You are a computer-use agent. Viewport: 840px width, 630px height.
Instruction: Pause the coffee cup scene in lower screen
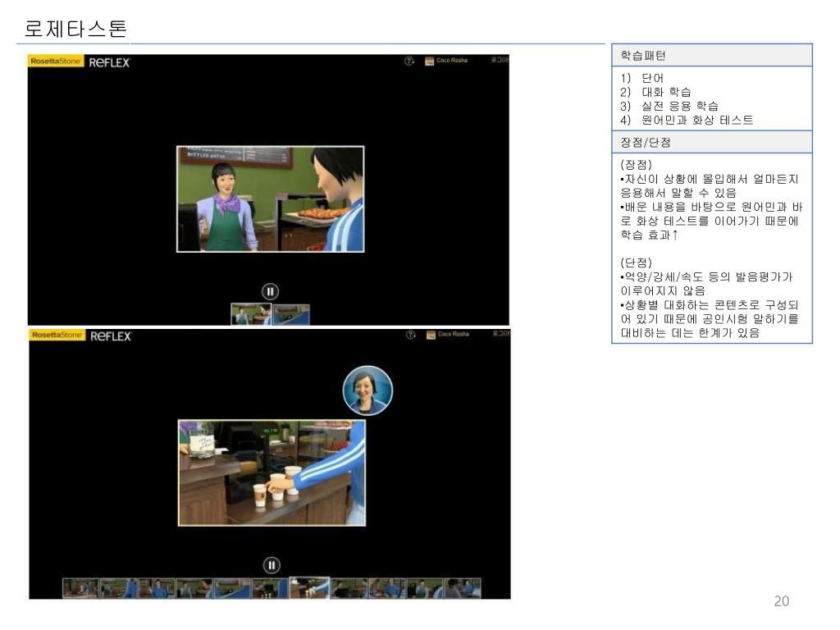point(272,565)
